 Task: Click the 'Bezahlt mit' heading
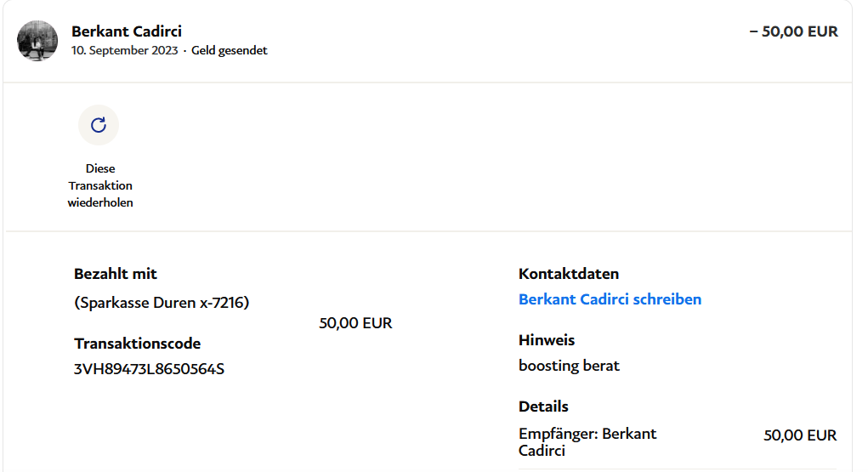[x=116, y=274]
